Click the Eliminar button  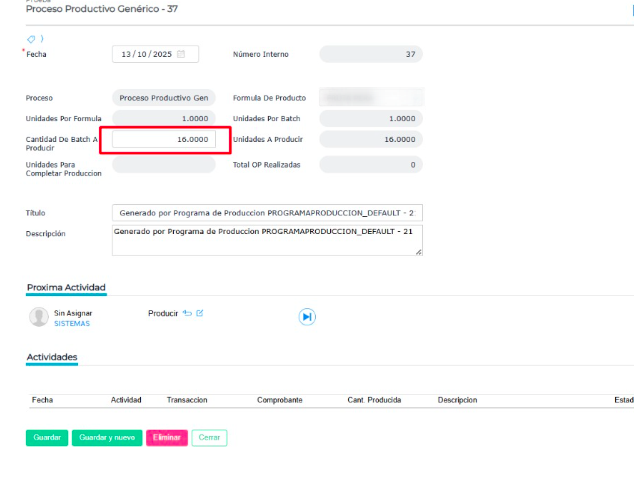click(x=167, y=438)
